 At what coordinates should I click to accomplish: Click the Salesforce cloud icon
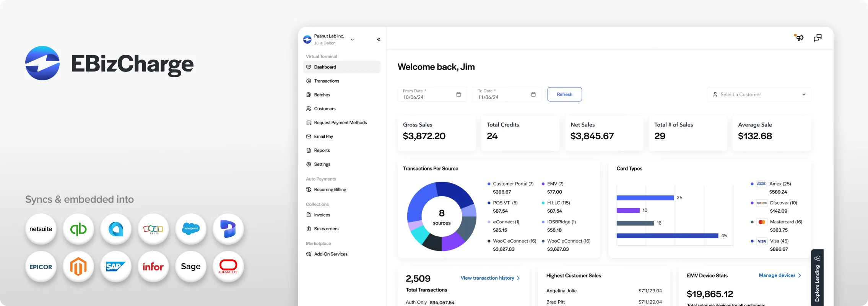click(x=191, y=229)
